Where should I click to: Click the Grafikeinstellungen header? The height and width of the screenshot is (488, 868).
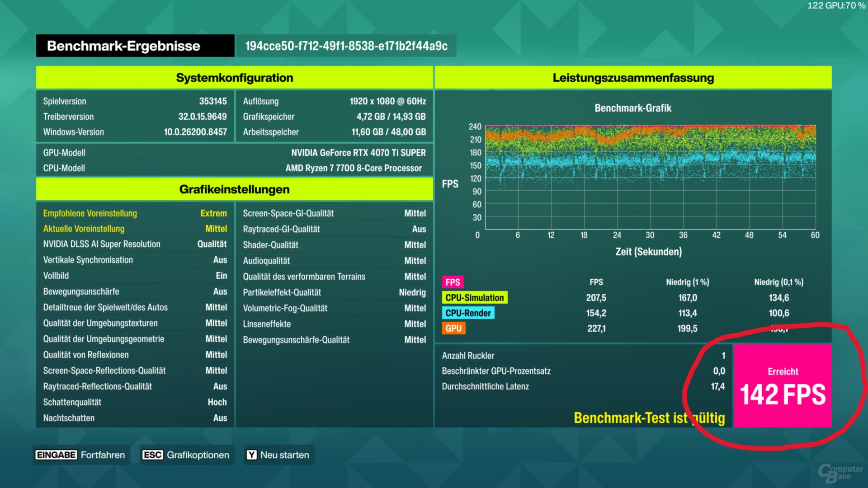pos(234,189)
